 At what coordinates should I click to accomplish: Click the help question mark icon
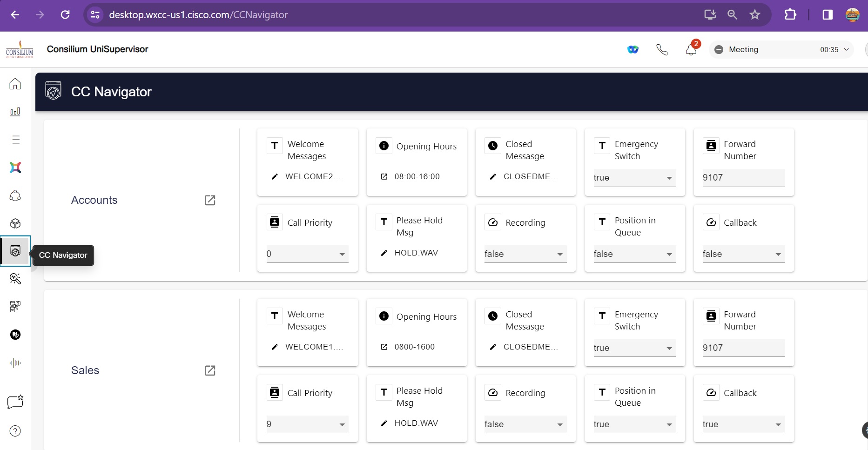(x=15, y=431)
